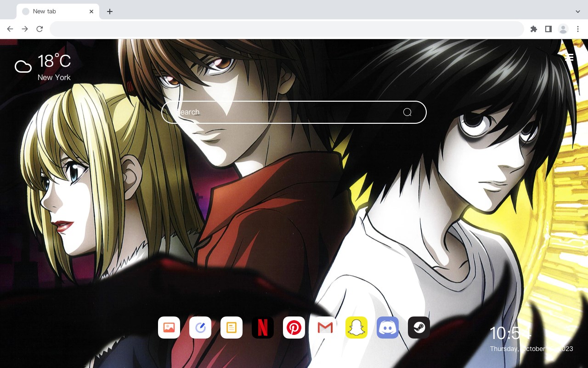Click the cloud weather icon

pyautogui.click(x=23, y=67)
